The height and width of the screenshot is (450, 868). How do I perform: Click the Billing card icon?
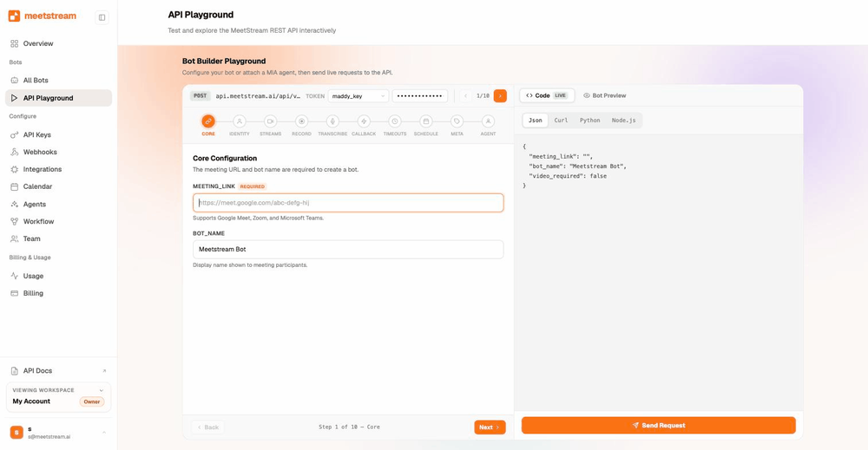tap(15, 293)
